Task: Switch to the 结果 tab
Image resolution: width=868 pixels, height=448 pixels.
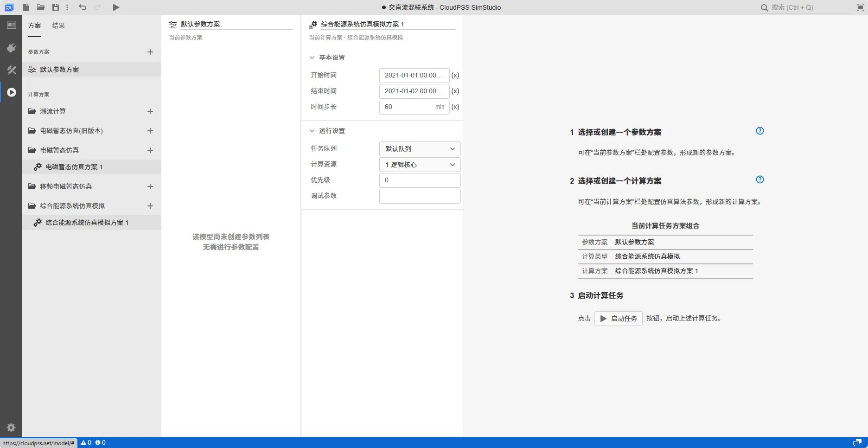Action: tap(58, 26)
